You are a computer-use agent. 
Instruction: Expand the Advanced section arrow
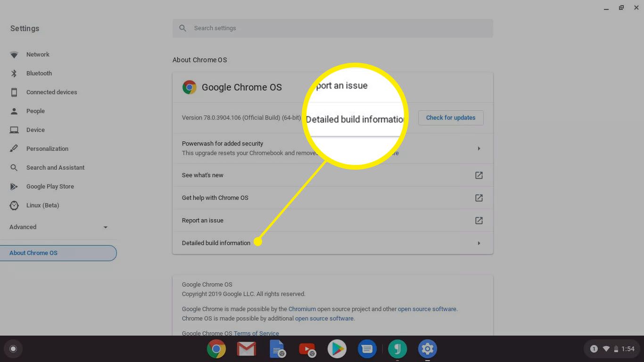pos(106,227)
